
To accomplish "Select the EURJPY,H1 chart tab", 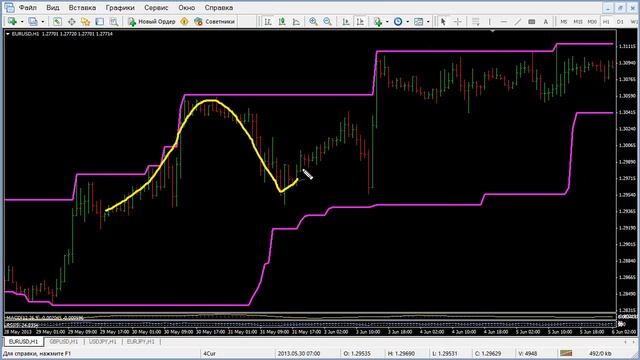I will pos(141,342).
